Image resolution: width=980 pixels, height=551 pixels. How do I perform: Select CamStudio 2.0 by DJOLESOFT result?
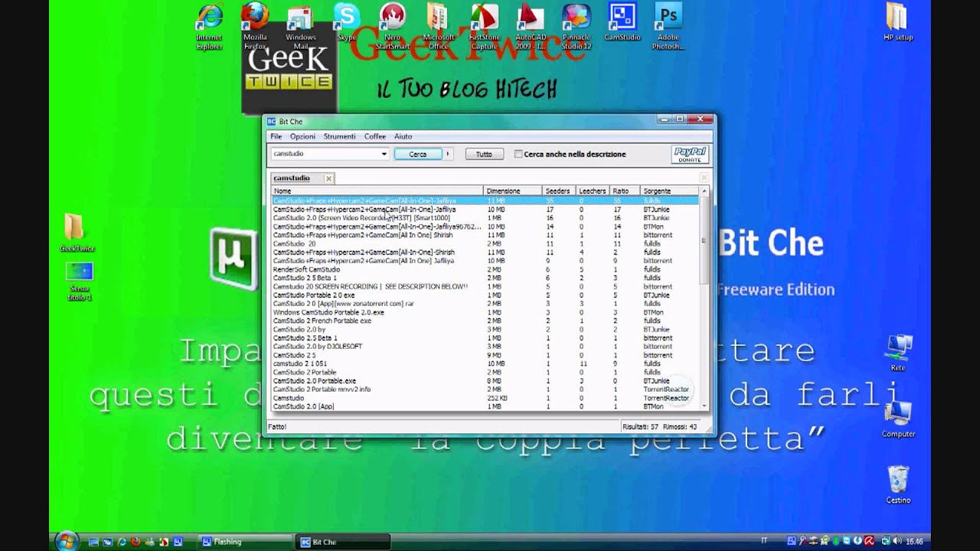(485, 346)
